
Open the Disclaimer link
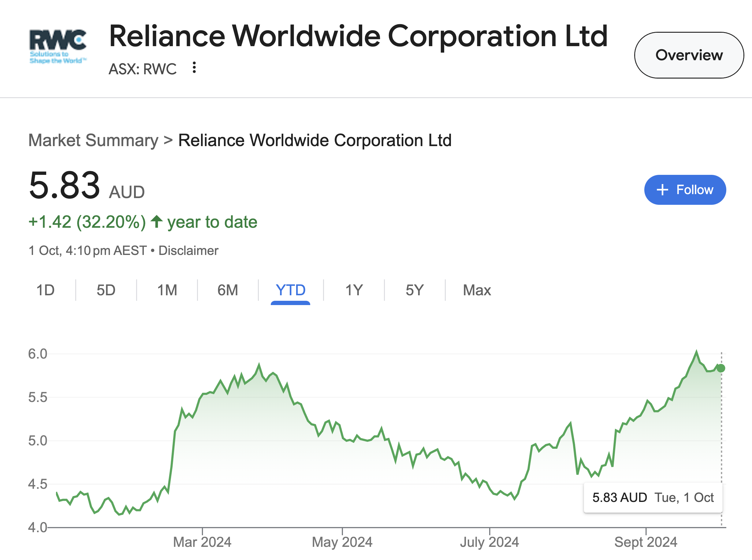(x=188, y=251)
